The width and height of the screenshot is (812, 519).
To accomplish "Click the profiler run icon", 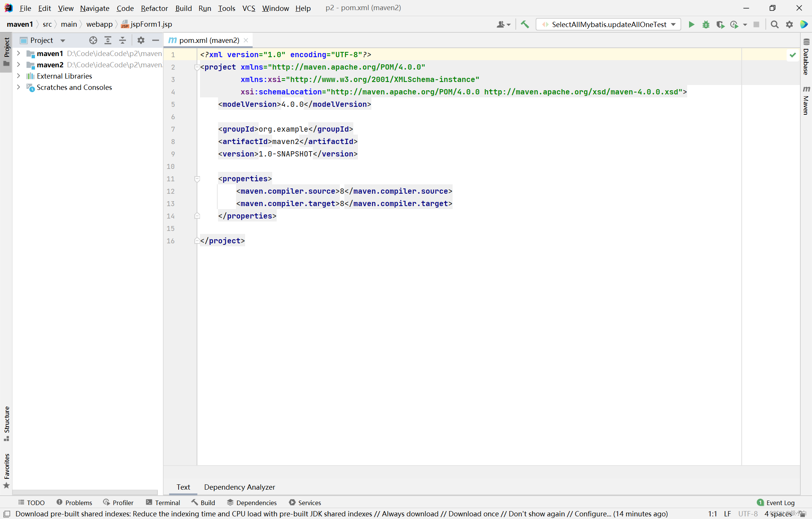I will pos(734,24).
